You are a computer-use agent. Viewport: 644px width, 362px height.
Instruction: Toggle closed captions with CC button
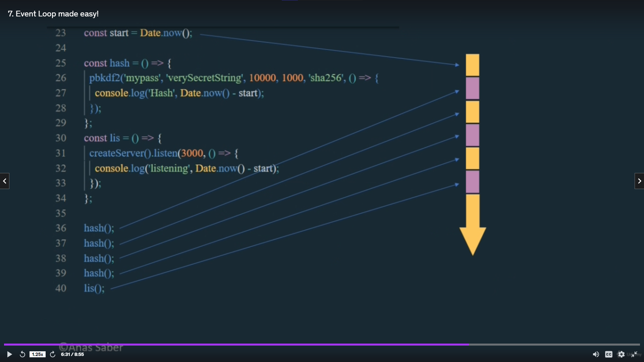pos(608,354)
